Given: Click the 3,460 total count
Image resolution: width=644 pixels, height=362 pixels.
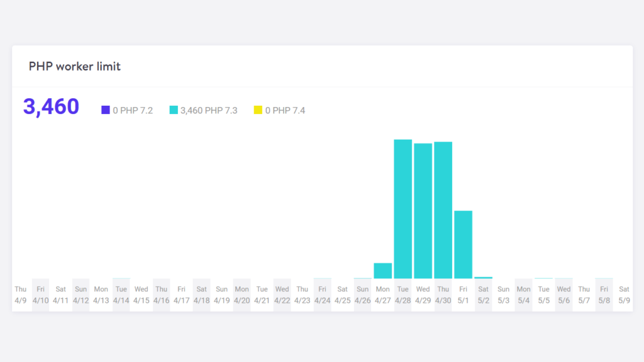Looking at the screenshot, I should pos(51,107).
